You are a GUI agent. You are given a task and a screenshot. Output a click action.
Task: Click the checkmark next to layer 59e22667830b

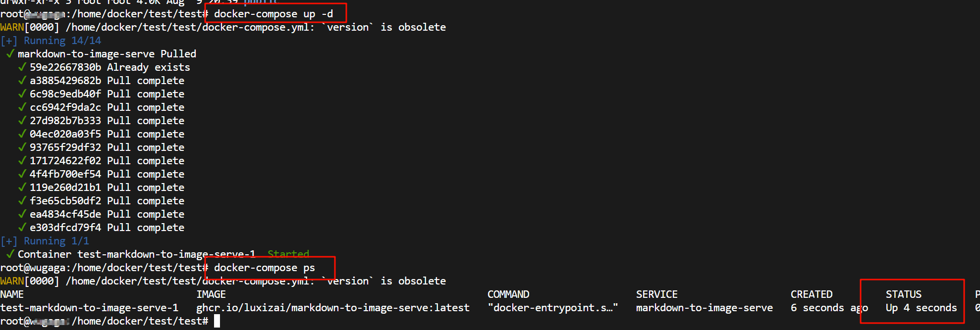22,67
